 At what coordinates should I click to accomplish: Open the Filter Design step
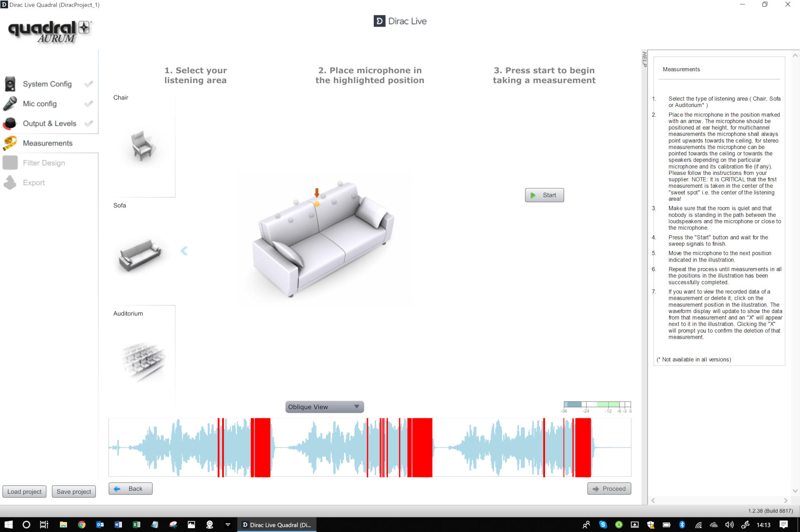44,163
